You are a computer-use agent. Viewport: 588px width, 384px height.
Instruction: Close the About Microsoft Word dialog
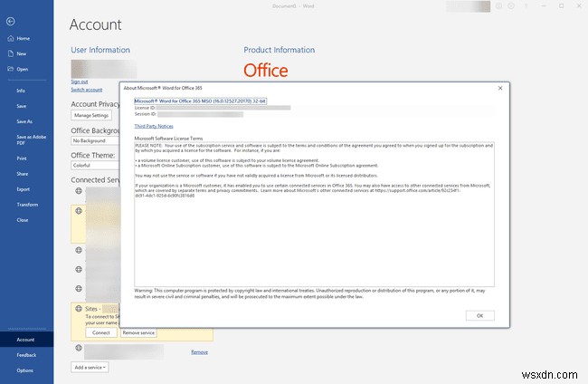(500, 88)
